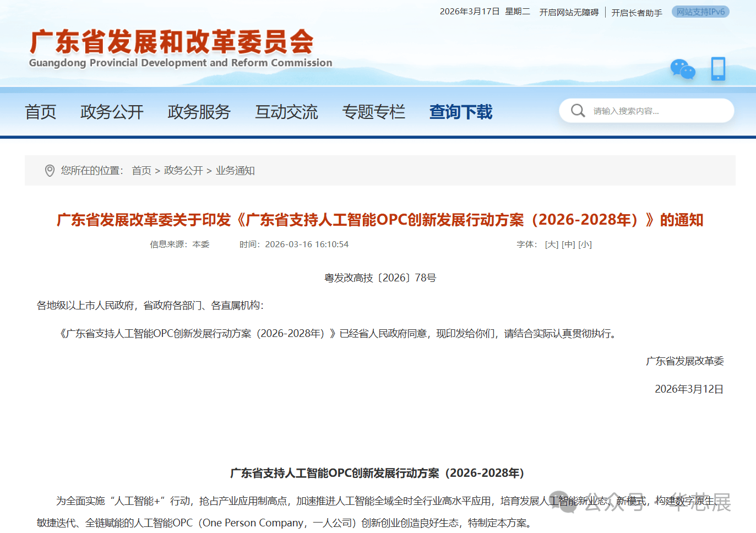Click the WeChat icon in header
This screenshot has height=533, width=756.
(x=682, y=69)
